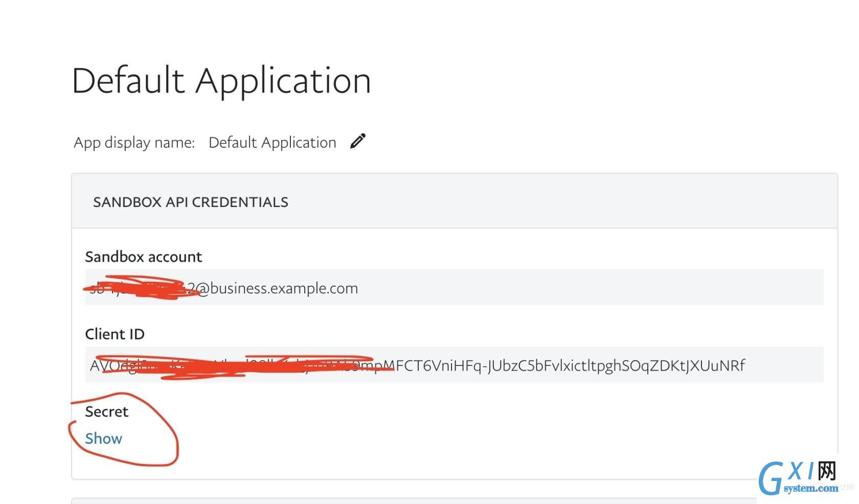Viewport: 859px width, 504px height.
Task: Show the hidden Secret key
Action: coord(103,439)
